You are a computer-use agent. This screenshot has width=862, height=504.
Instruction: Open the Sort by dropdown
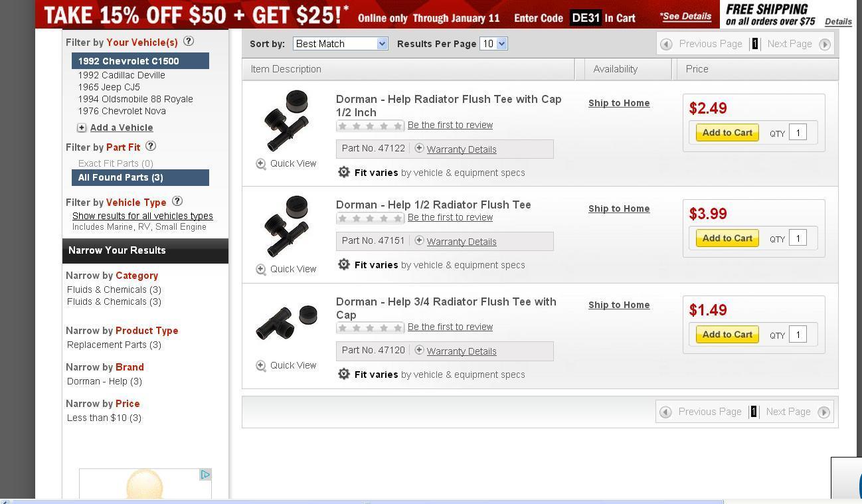click(x=340, y=44)
